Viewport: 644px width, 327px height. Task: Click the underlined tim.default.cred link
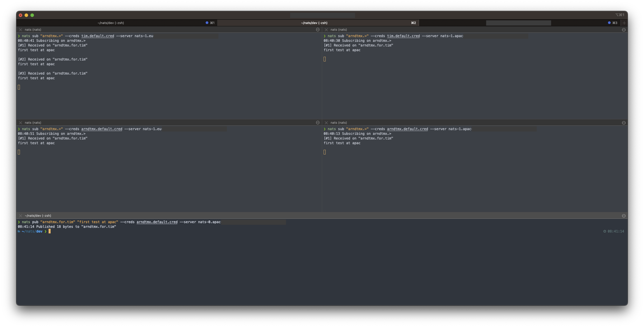98,36
